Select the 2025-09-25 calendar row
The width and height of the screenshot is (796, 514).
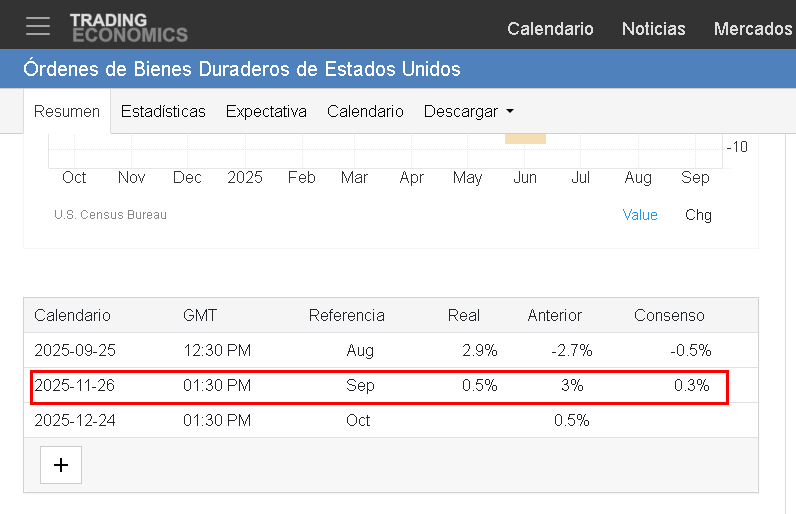[x=75, y=350]
